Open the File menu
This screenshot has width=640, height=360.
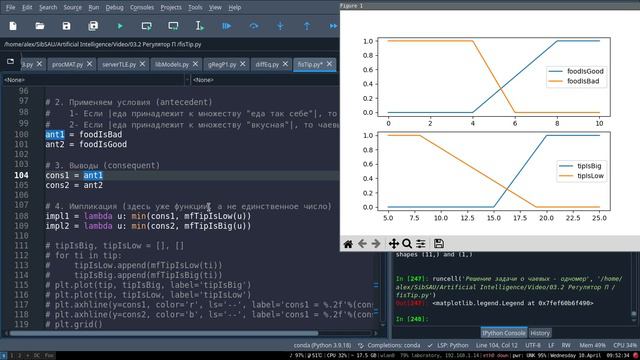pyautogui.click(x=11, y=7)
